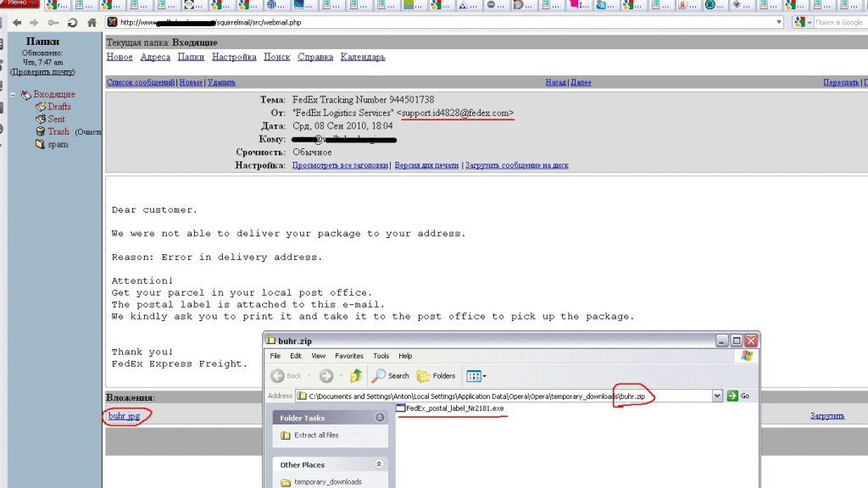Go back with the browser back arrow

click(x=17, y=23)
